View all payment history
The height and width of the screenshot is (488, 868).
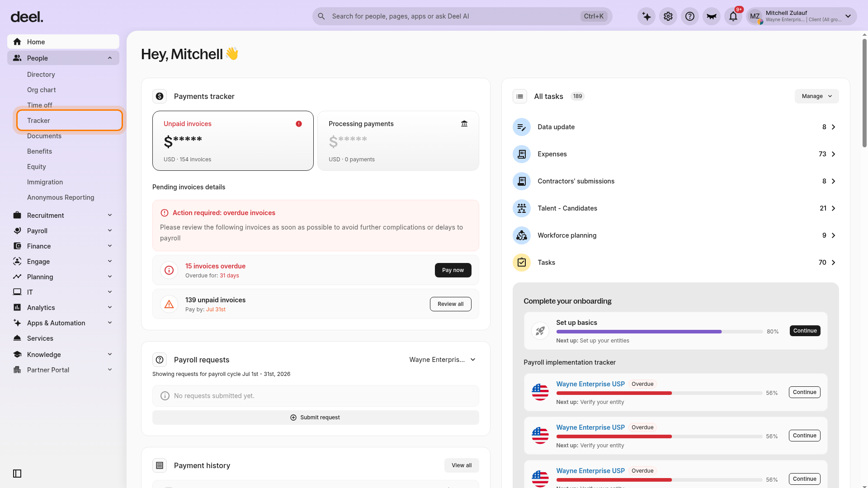pyautogui.click(x=462, y=465)
